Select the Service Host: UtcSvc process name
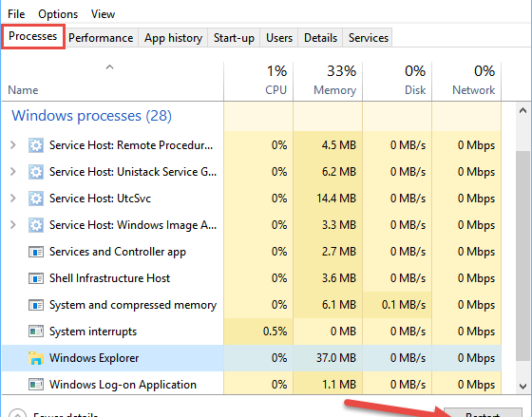532x417 pixels. pos(100,199)
